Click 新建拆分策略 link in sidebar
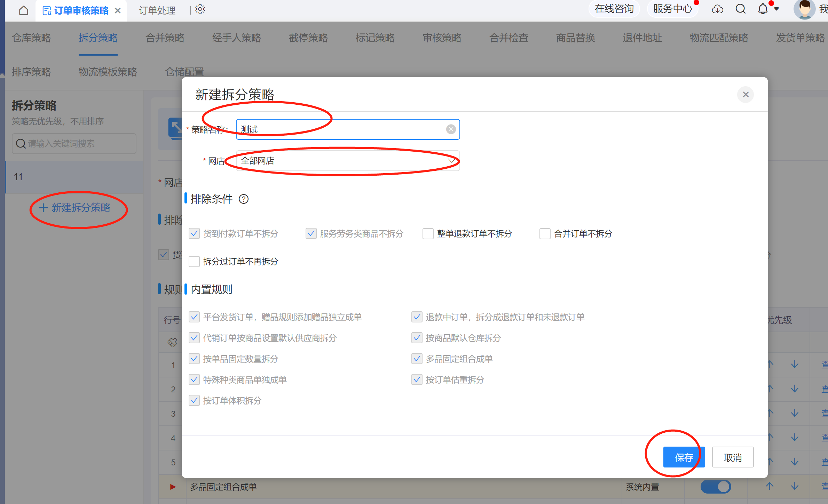828x504 pixels. pyautogui.click(x=75, y=208)
